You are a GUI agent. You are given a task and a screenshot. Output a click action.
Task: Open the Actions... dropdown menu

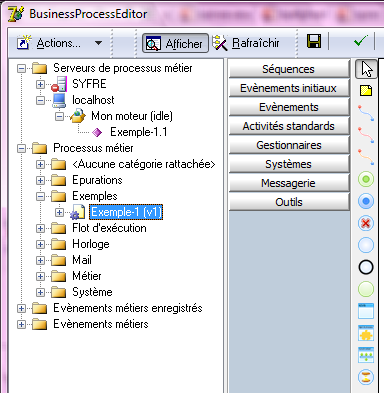pos(59,43)
